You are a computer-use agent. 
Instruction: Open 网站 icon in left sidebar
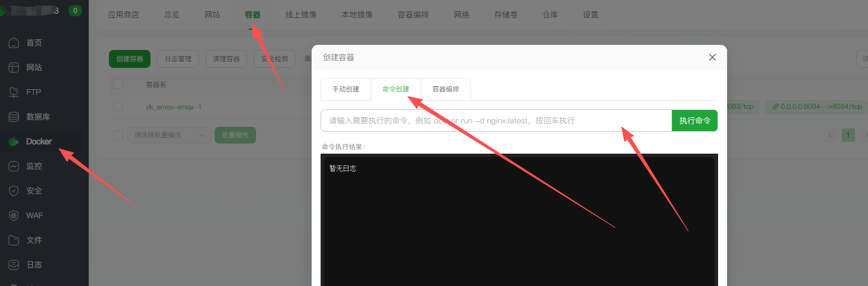(14, 67)
